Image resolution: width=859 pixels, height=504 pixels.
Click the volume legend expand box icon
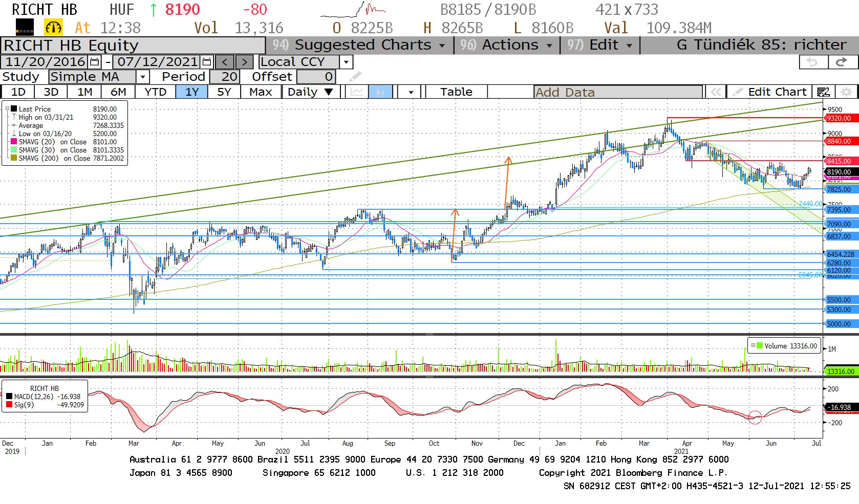753,345
